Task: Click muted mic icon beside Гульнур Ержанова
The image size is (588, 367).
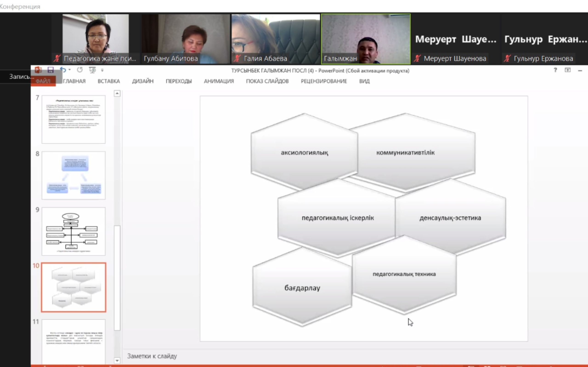Action: point(507,58)
